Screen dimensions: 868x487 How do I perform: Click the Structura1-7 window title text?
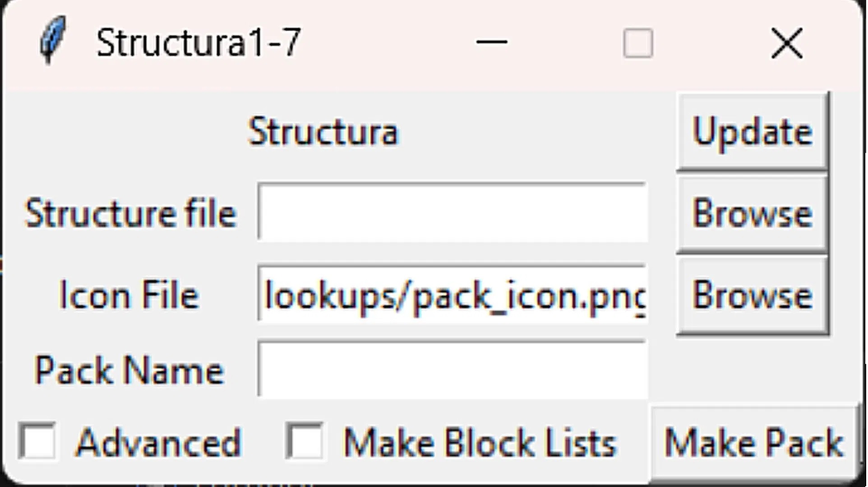click(199, 43)
